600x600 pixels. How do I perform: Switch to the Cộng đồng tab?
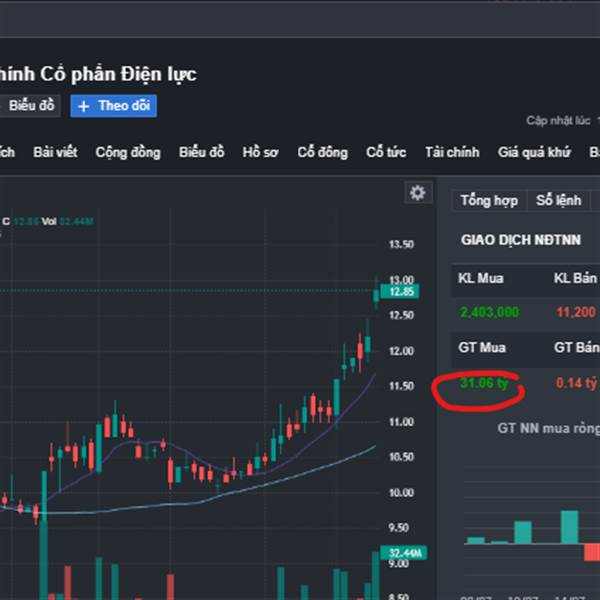click(x=128, y=152)
